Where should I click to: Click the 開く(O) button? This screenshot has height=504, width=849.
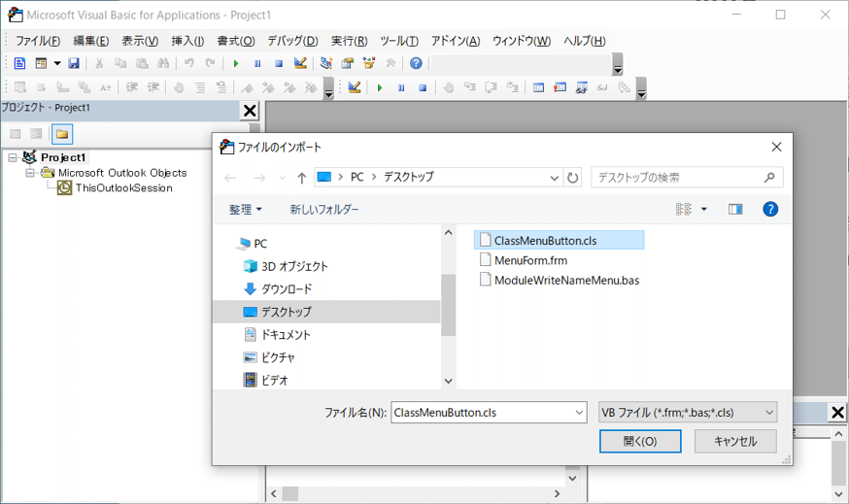tap(640, 441)
